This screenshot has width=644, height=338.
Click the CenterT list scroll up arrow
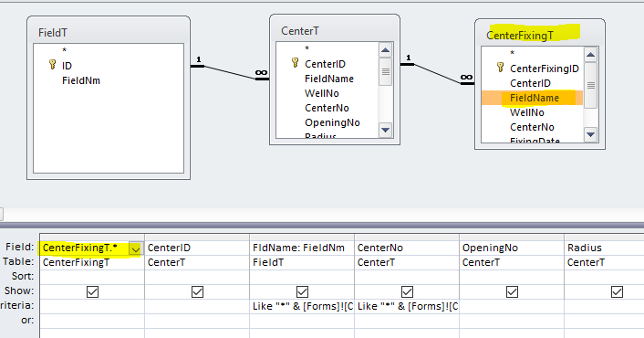point(385,50)
